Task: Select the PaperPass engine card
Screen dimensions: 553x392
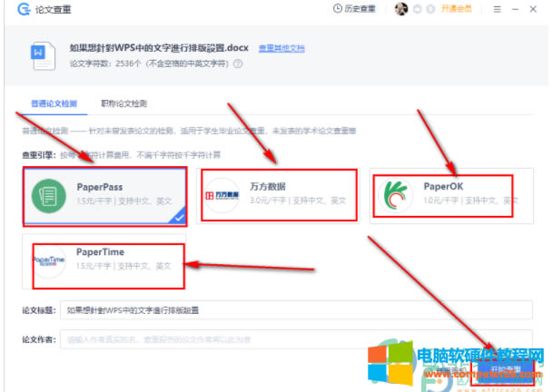Action: click(x=104, y=196)
